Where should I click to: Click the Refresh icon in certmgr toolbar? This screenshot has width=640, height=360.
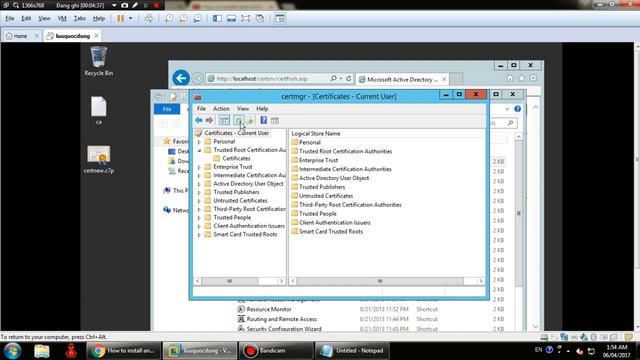tap(238, 120)
